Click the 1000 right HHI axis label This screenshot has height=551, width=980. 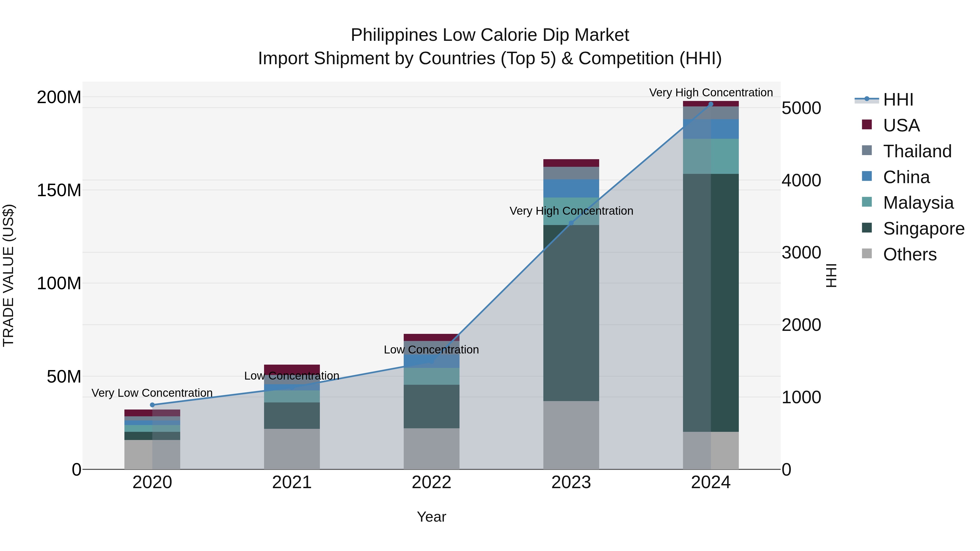(x=801, y=397)
